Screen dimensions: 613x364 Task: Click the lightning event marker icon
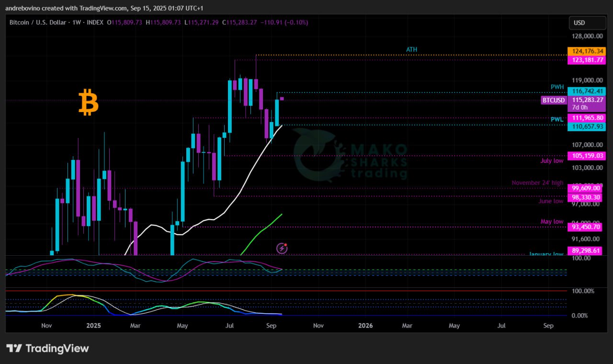point(282,248)
